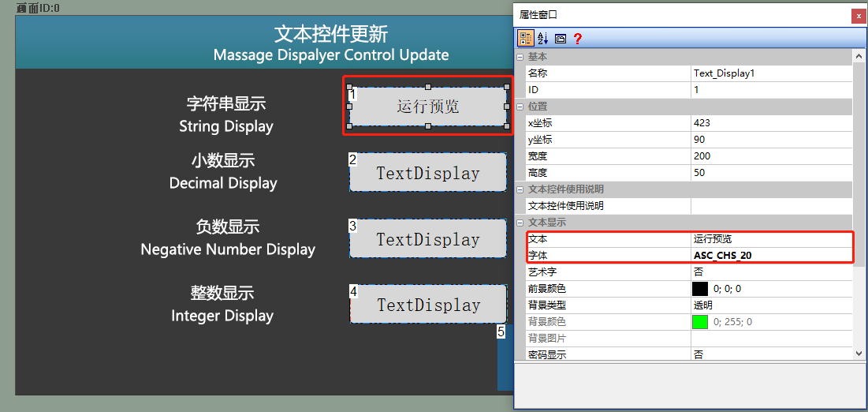868x412 pixels.
Task: Click the 整数显示 label on canvas
Action: tap(222, 293)
